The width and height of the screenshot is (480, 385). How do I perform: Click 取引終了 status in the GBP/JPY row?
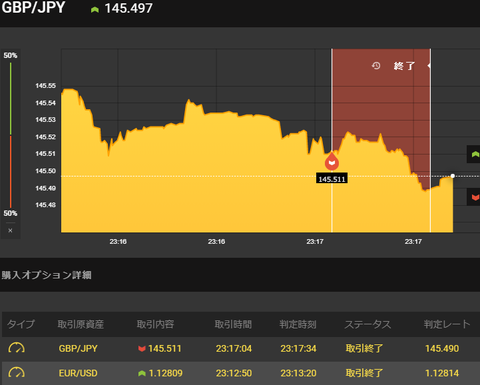[x=364, y=349]
